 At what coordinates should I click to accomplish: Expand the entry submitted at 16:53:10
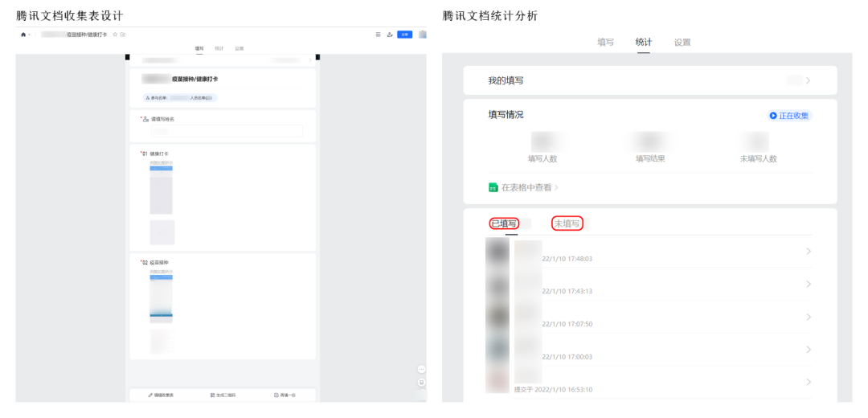tap(809, 382)
